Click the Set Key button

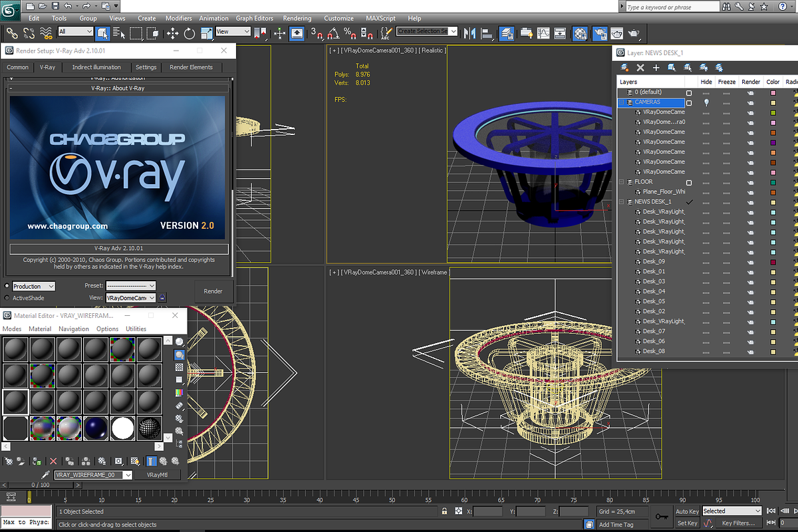tap(687, 523)
